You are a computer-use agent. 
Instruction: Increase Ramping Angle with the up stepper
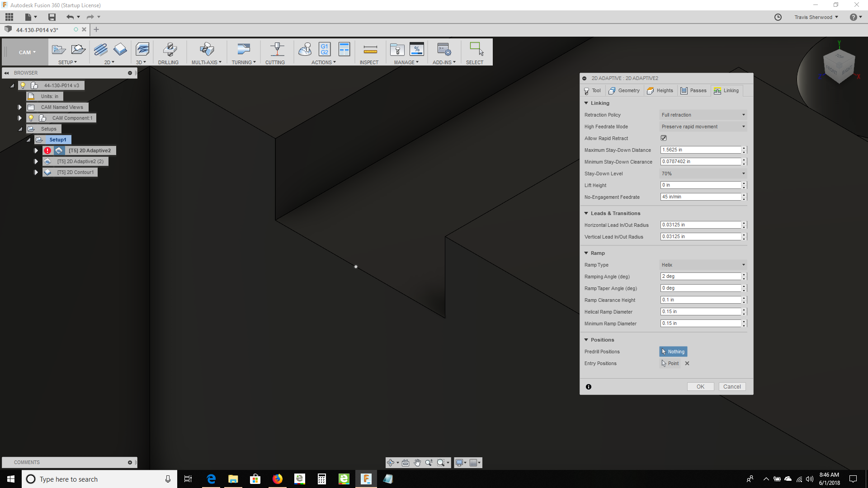744,275
